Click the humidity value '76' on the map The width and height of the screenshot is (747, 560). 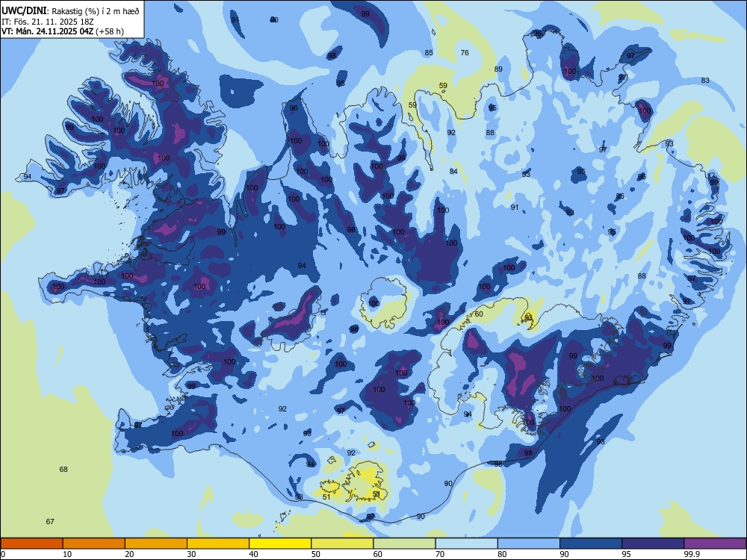465,52
